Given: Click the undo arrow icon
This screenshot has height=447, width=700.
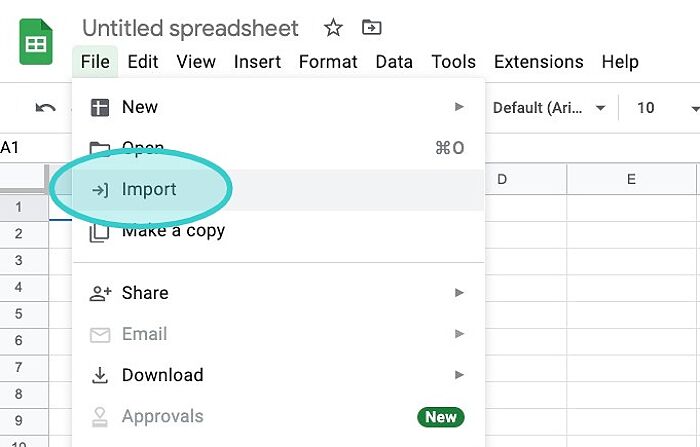Looking at the screenshot, I should click(x=46, y=108).
